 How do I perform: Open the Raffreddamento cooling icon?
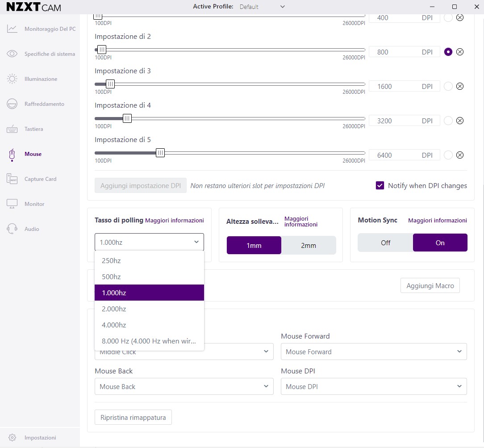click(x=12, y=104)
